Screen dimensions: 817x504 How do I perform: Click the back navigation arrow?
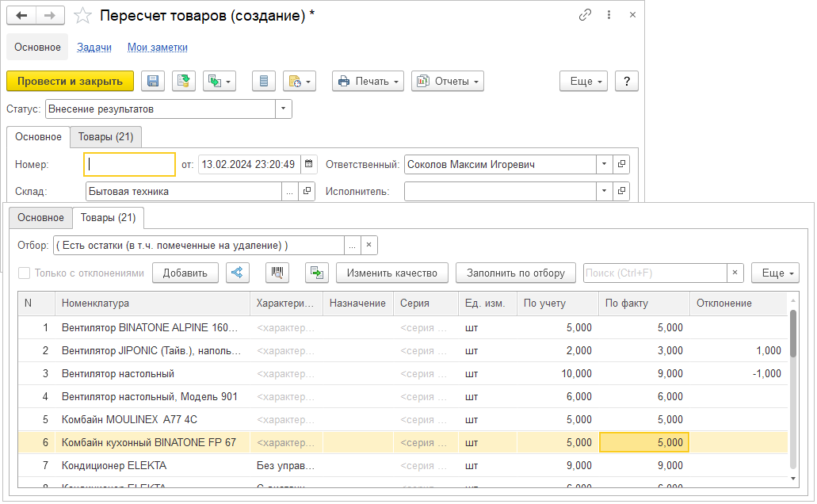pos(22,16)
